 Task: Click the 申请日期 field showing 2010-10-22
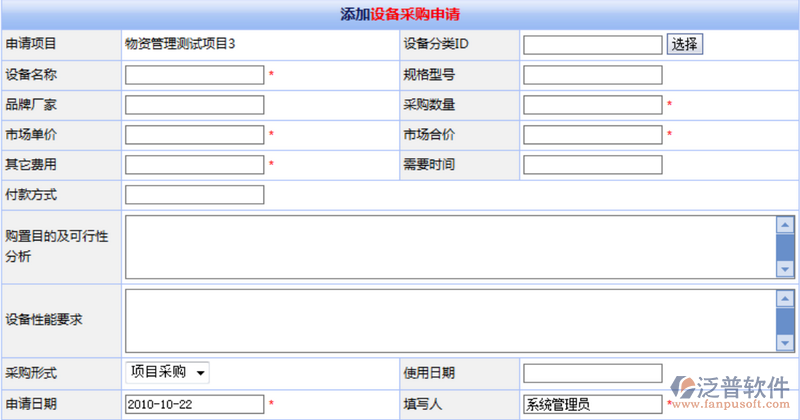(x=195, y=404)
